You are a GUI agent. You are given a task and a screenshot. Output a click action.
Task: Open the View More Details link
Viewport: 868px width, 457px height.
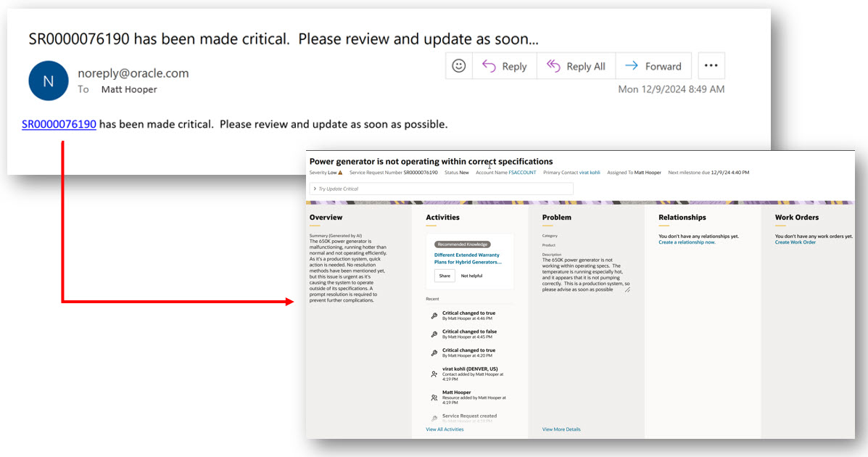tap(561, 429)
